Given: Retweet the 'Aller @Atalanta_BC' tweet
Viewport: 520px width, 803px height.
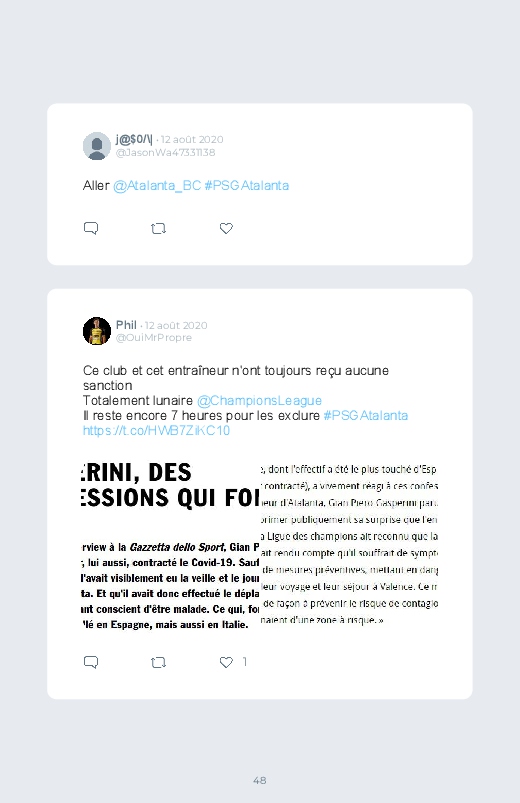Looking at the screenshot, I should (158, 228).
